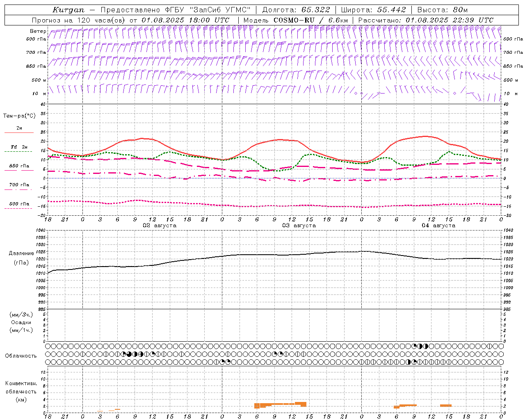Click the 985 value on the left pressure axis
This screenshot has height=420, width=525.
41,309
